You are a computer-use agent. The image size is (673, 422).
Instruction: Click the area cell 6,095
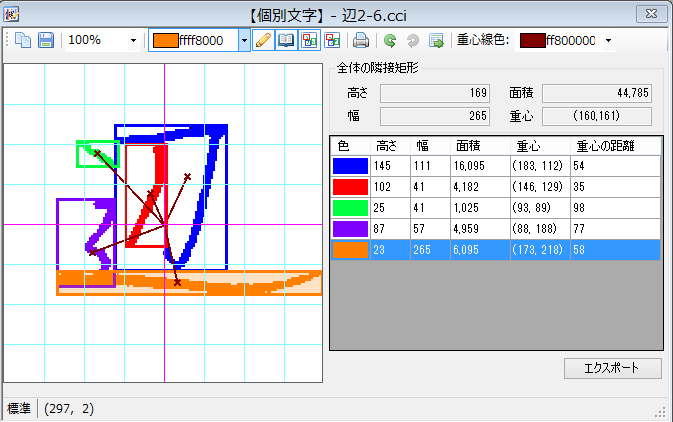[480, 250]
